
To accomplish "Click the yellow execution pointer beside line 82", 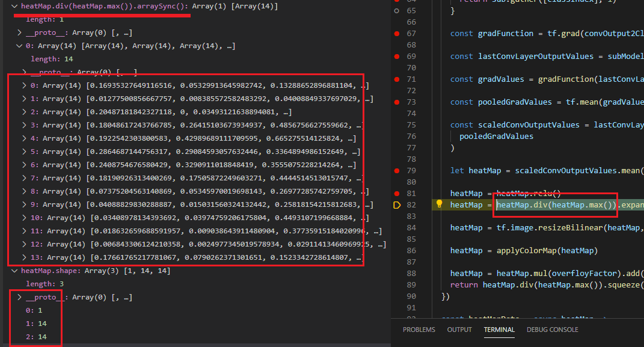I will [397, 205].
